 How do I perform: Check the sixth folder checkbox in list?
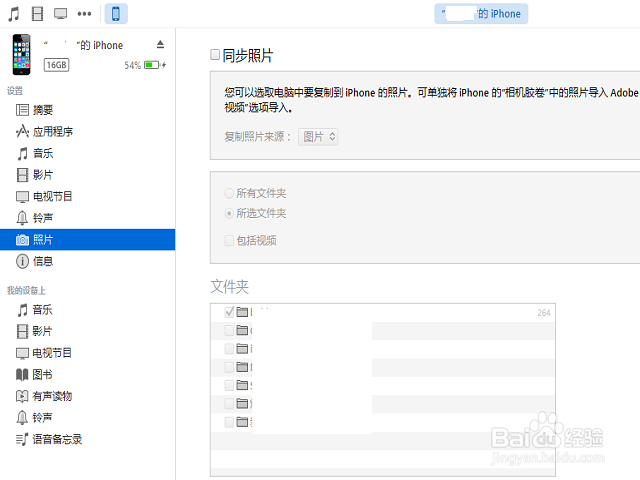[229, 404]
